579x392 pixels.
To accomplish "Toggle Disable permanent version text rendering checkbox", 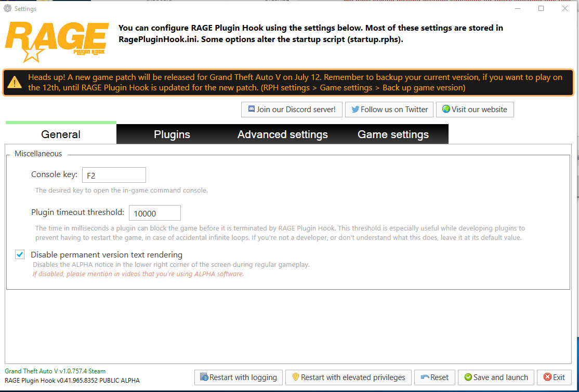I will coord(20,254).
